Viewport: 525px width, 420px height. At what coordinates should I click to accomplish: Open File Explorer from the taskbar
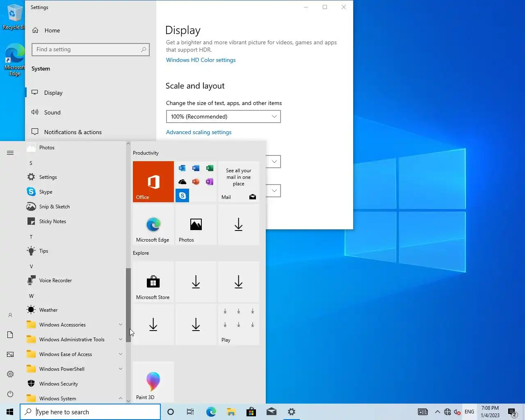(231, 412)
